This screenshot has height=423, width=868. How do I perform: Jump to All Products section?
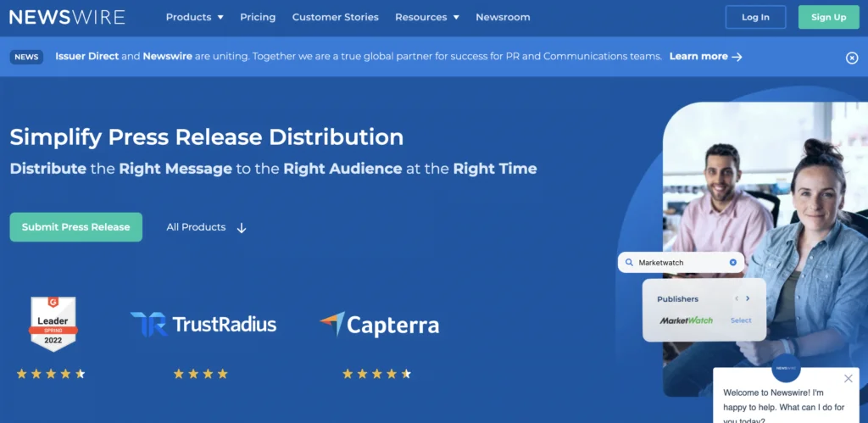pos(196,227)
